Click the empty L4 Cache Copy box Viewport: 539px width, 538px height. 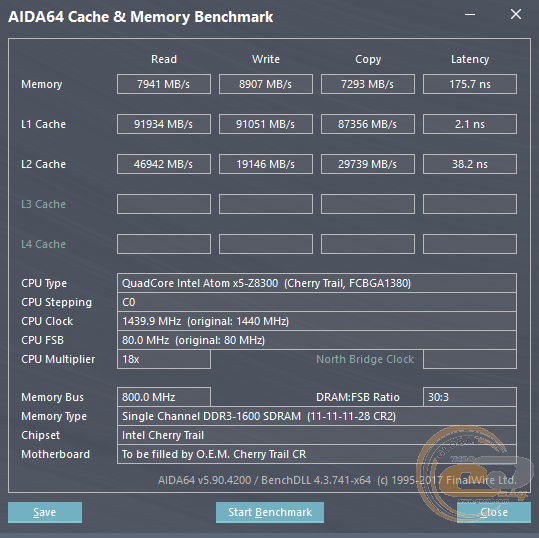(x=368, y=244)
